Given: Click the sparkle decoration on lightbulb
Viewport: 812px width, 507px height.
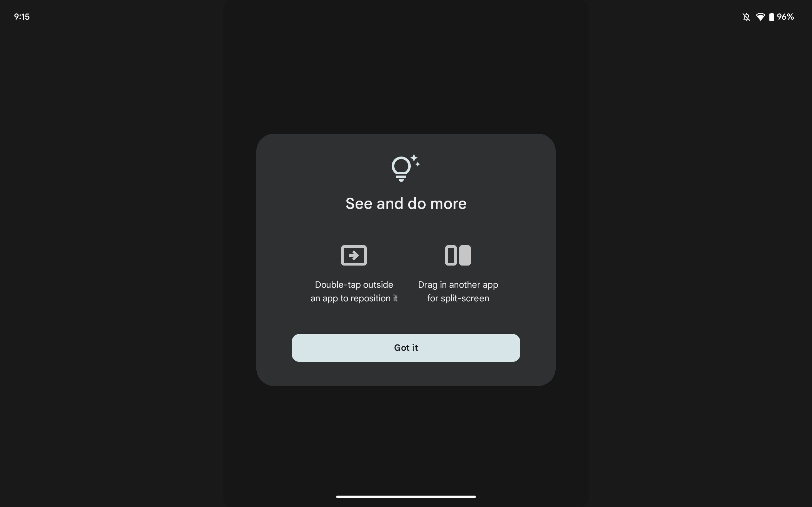Looking at the screenshot, I should coord(416,158).
